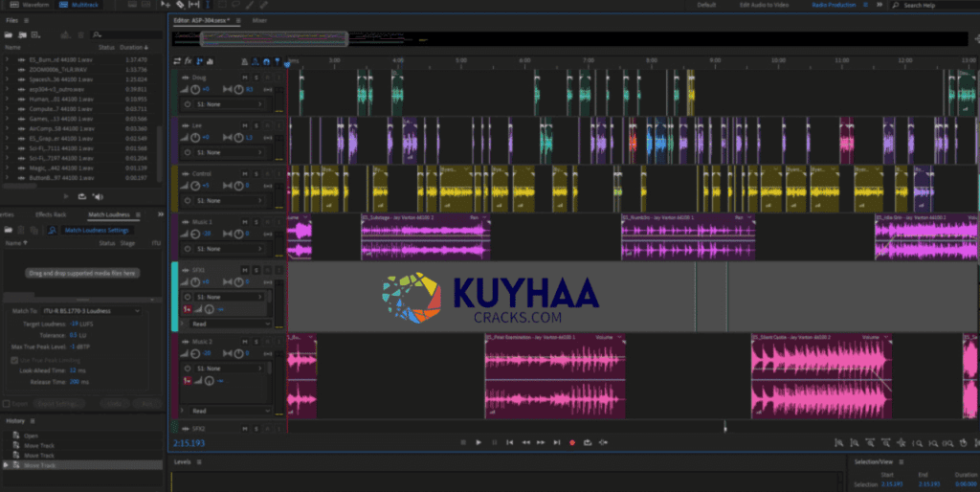The width and height of the screenshot is (980, 492).
Task: Click the Files panel search field
Action: pos(126,35)
